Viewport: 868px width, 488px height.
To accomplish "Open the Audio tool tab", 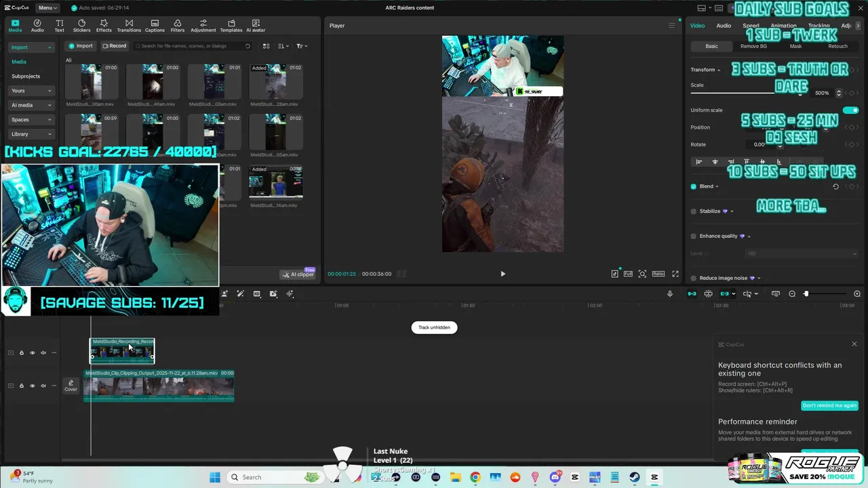I will point(37,26).
